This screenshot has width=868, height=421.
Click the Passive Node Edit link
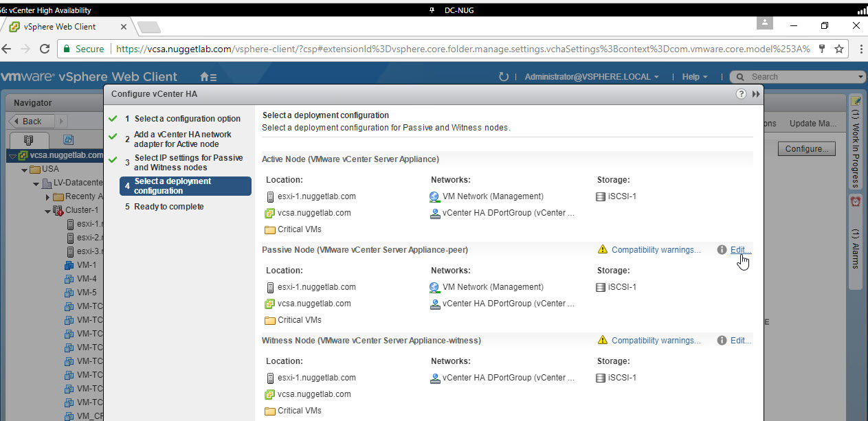pyautogui.click(x=740, y=250)
